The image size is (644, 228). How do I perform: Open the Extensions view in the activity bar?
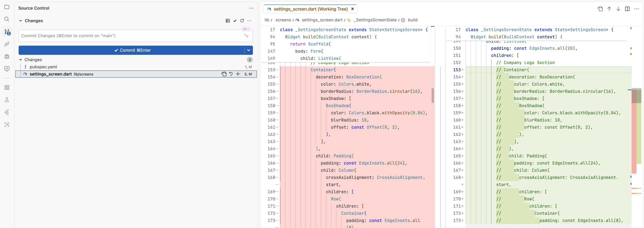tap(7, 87)
